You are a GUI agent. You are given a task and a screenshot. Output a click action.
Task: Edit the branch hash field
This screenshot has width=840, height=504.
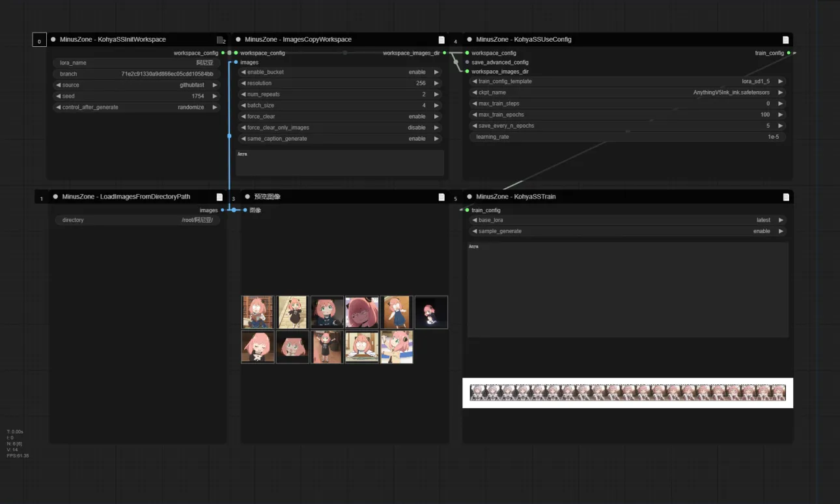pyautogui.click(x=137, y=74)
